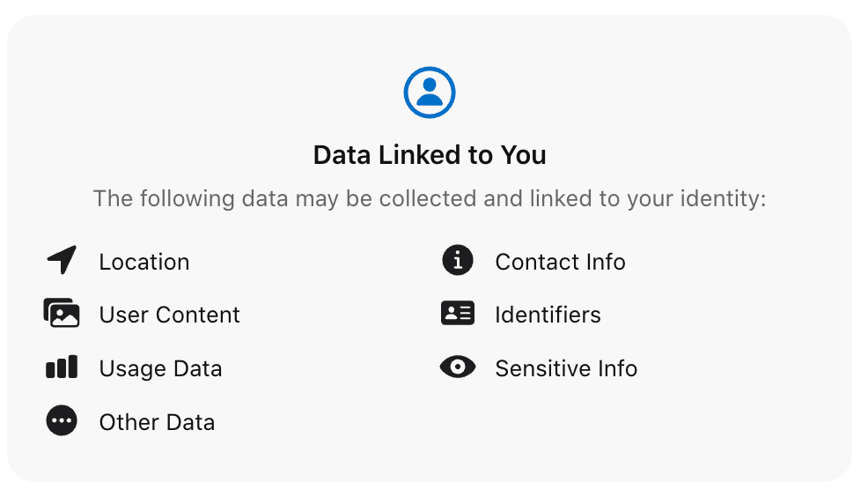Click the Identifiers ID card icon
The image size is (868, 497).
coord(457,314)
